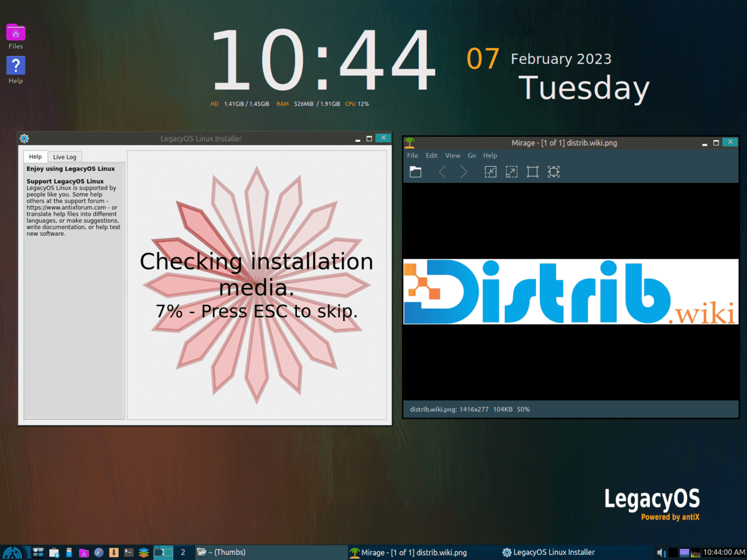
Task: Go to previous image in Mirage
Action: point(443,172)
